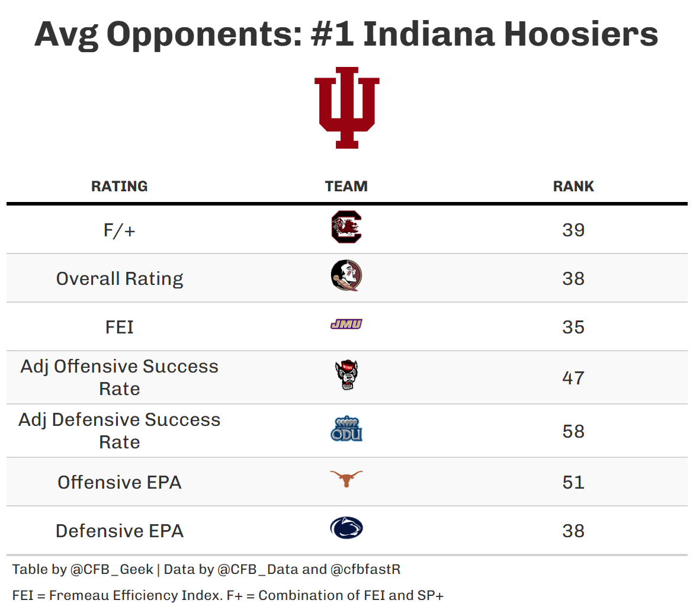Click the Avg Opponents title heading
This screenshot has height=616, width=693.
(346, 34)
